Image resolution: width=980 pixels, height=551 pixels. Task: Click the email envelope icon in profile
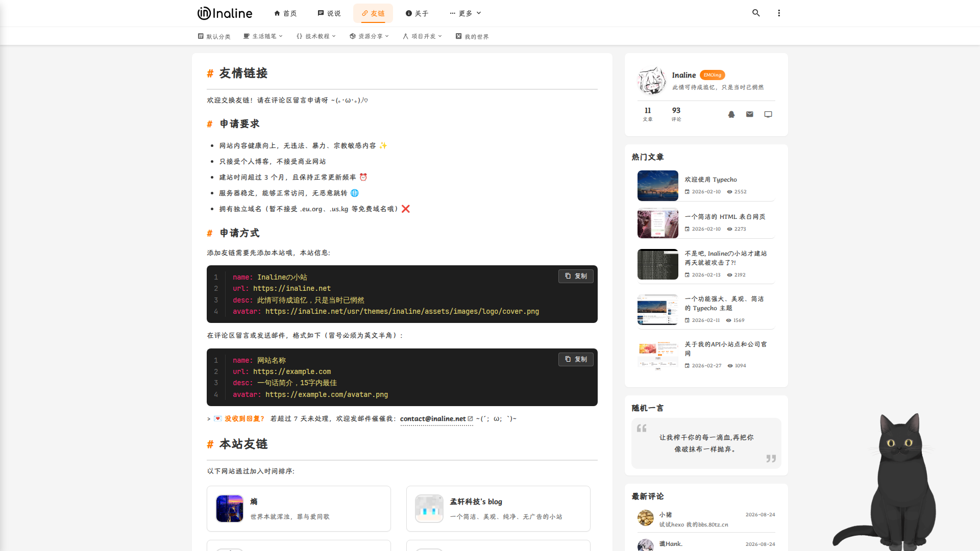(750, 114)
